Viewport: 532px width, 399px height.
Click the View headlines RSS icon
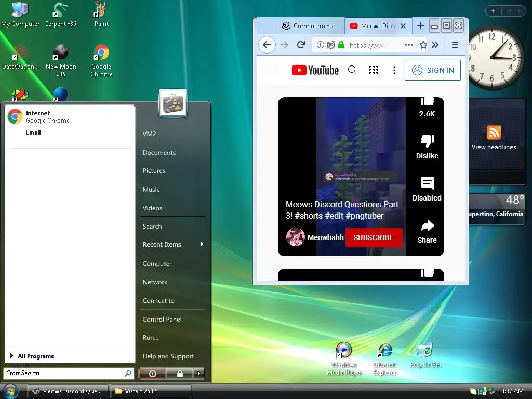[x=494, y=132]
